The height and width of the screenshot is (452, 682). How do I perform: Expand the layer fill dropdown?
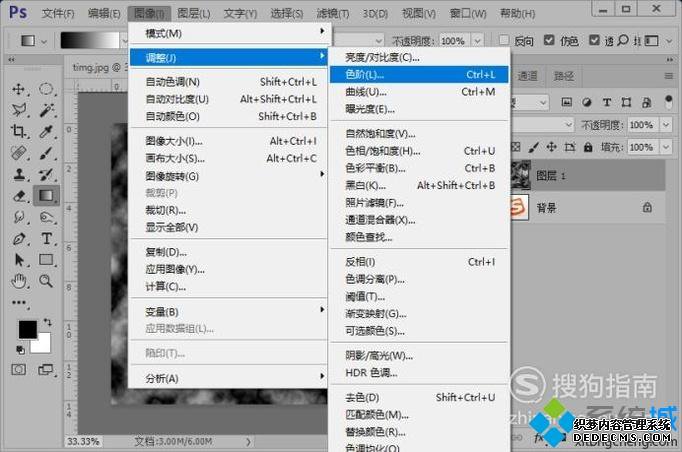pyautogui.click(x=666, y=147)
